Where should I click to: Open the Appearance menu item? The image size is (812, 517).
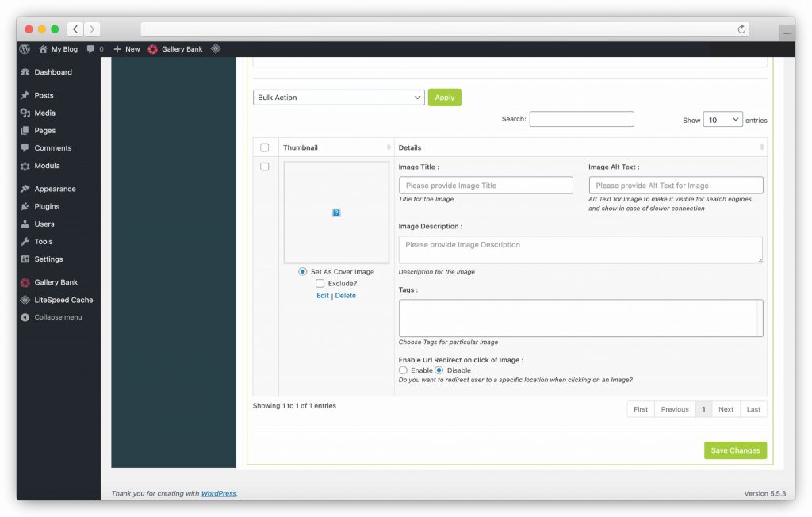point(55,189)
